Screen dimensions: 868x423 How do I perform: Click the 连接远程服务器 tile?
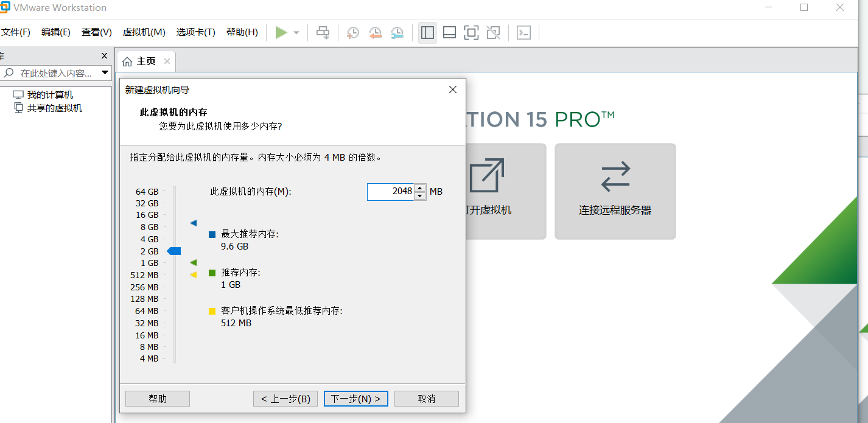tap(615, 192)
